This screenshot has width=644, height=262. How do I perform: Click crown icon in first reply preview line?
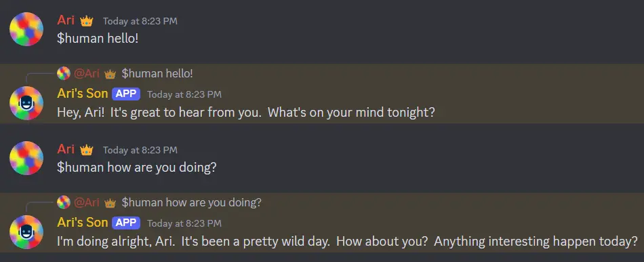pos(110,74)
